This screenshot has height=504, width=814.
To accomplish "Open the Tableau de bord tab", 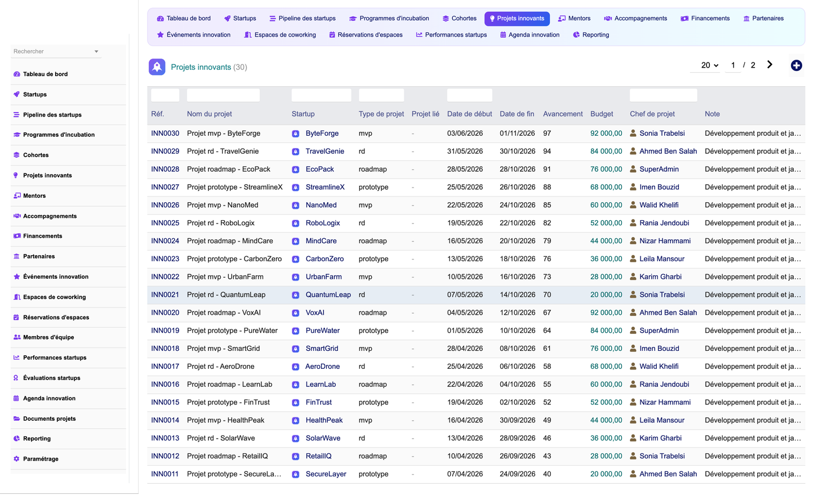I will pyautogui.click(x=184, y=19).
